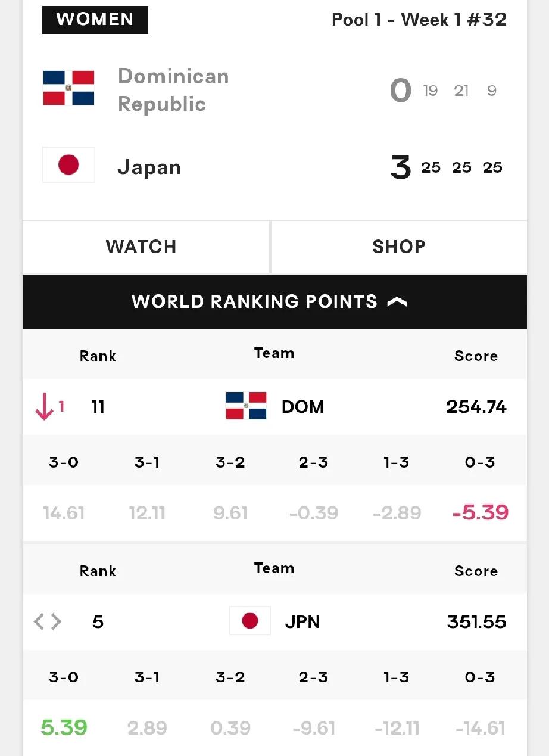Click the Pool 1 - Week 1 #32 label
Screen dimensions: 549x756
click(x=419, y=20)
